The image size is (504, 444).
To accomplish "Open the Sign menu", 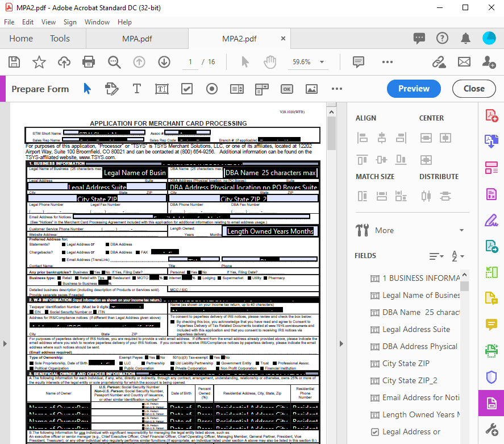I will point(70,22).
